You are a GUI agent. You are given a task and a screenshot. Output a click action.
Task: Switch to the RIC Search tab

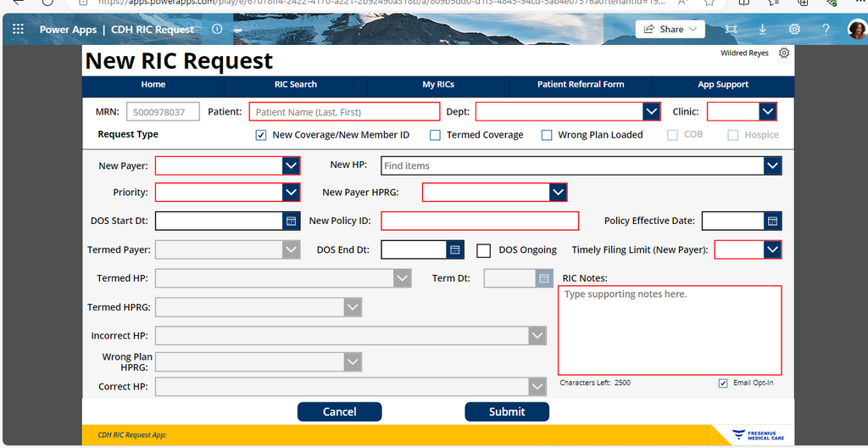[x=296, y=85]
